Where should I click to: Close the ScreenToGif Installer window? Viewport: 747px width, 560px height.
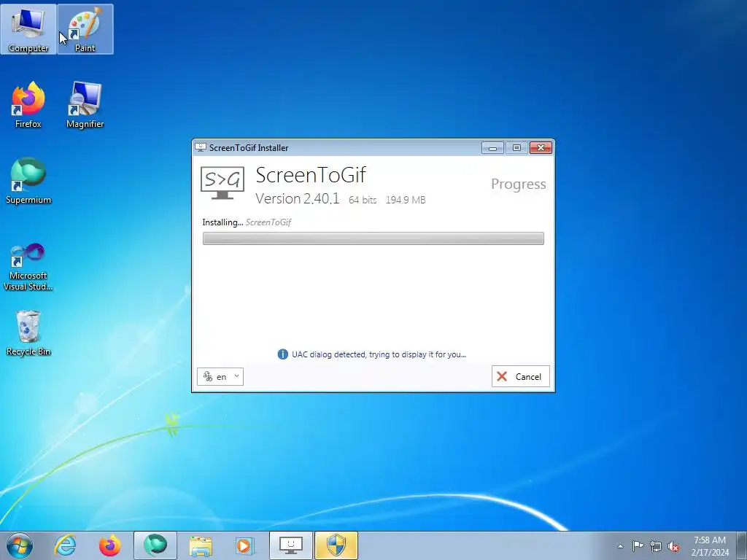(541, 148)
